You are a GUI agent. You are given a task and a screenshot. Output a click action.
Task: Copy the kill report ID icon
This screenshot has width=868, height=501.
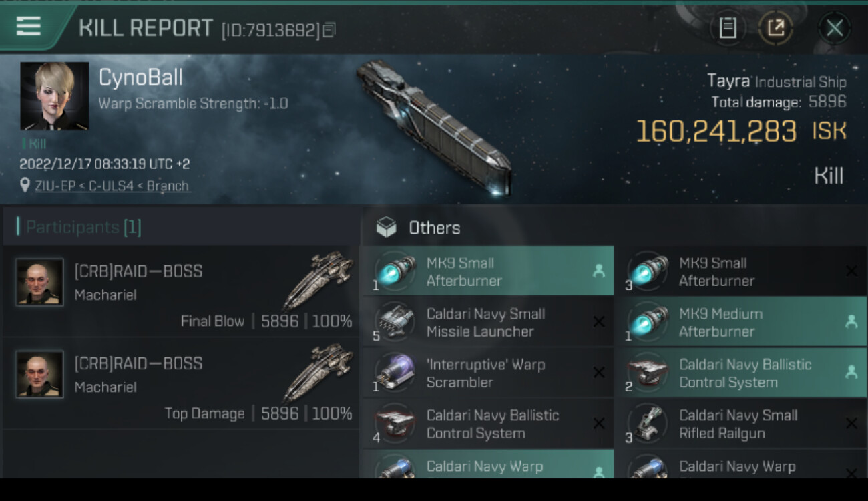[329, 30]
